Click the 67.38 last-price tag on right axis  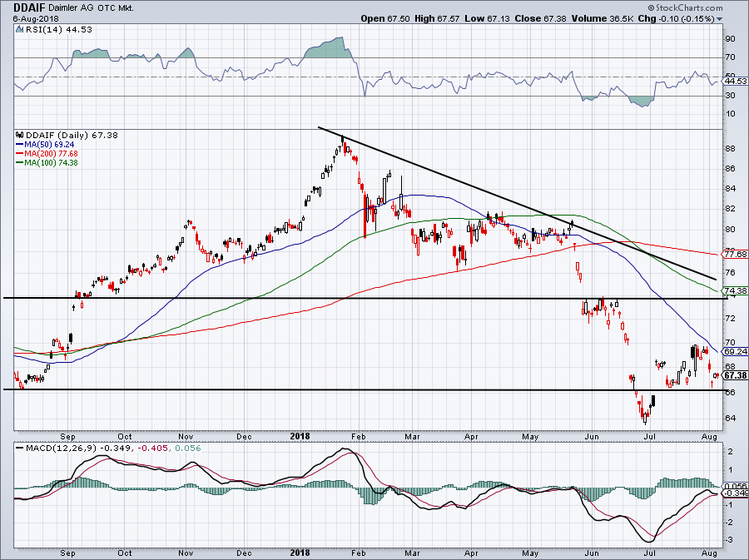pos(735,375)
